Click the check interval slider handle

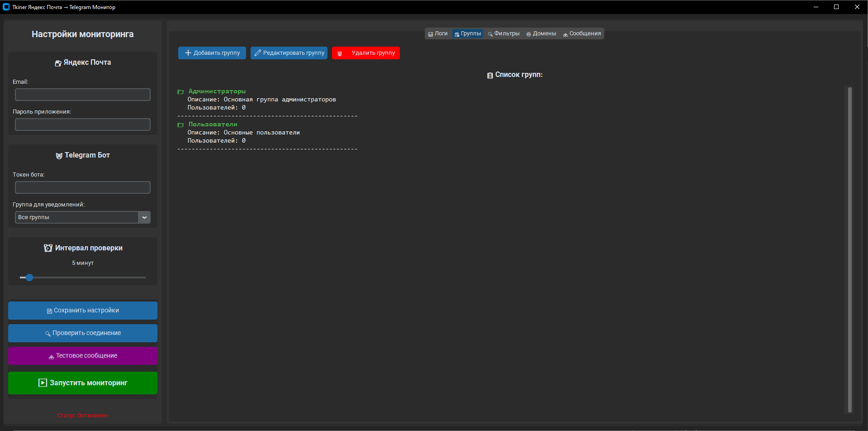29,278
